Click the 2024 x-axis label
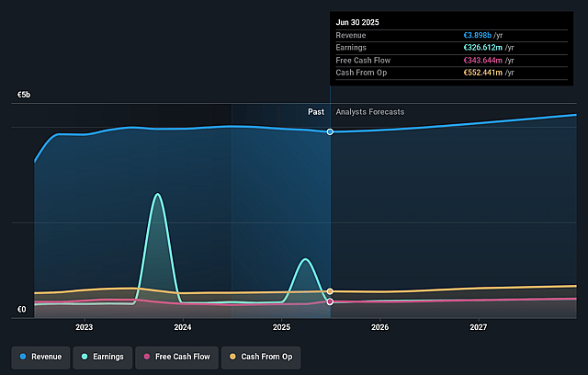The image size is (588, 375). coord(183,327)
